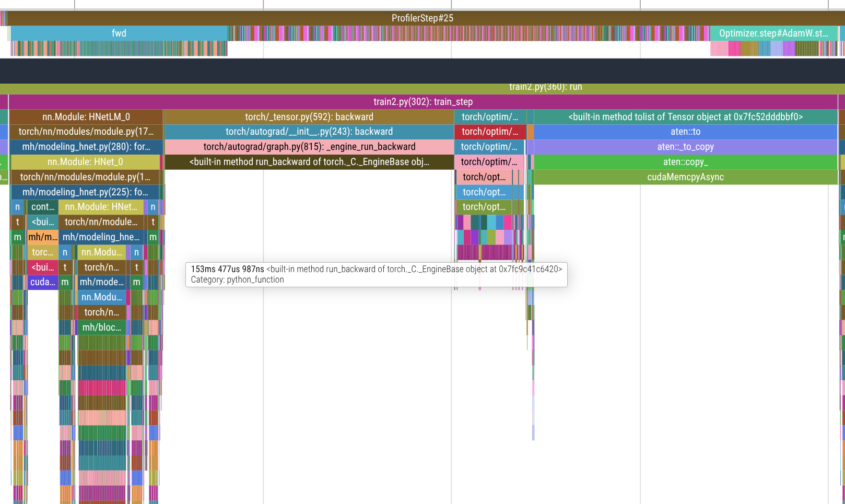Select train2.py(302): train_step slice
This screenshot has width=845, height=504.
(x=422, y=102)
